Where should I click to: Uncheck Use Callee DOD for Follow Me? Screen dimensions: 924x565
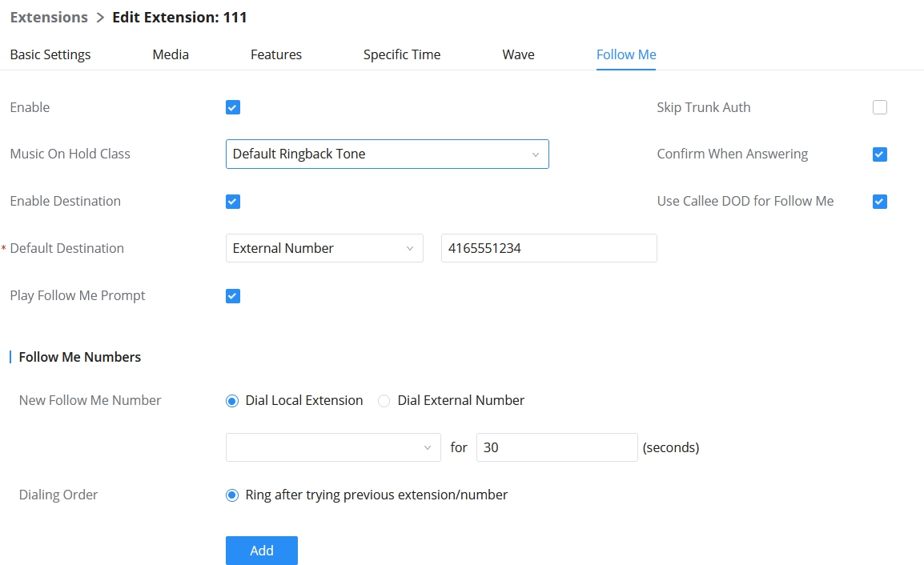(x=880, y=202)
